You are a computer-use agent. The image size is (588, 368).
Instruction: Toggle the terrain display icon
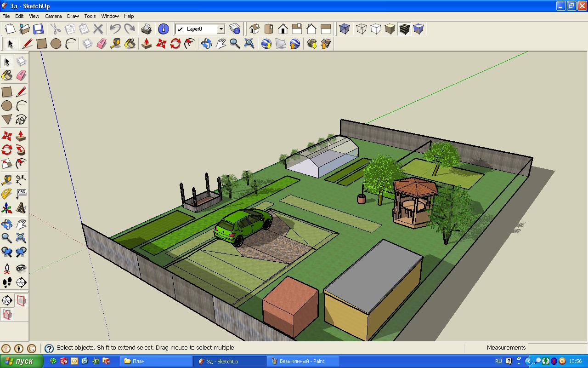coord(281,44)
